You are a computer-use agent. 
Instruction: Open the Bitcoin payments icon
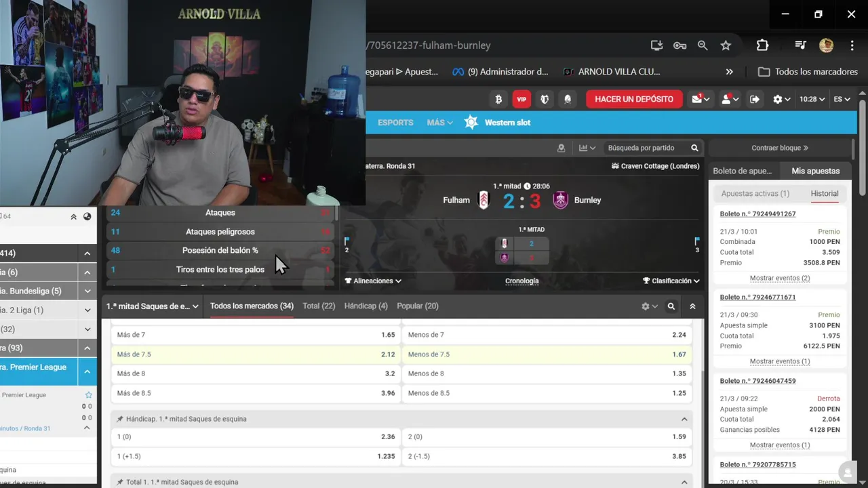click(x=498, y=99)
